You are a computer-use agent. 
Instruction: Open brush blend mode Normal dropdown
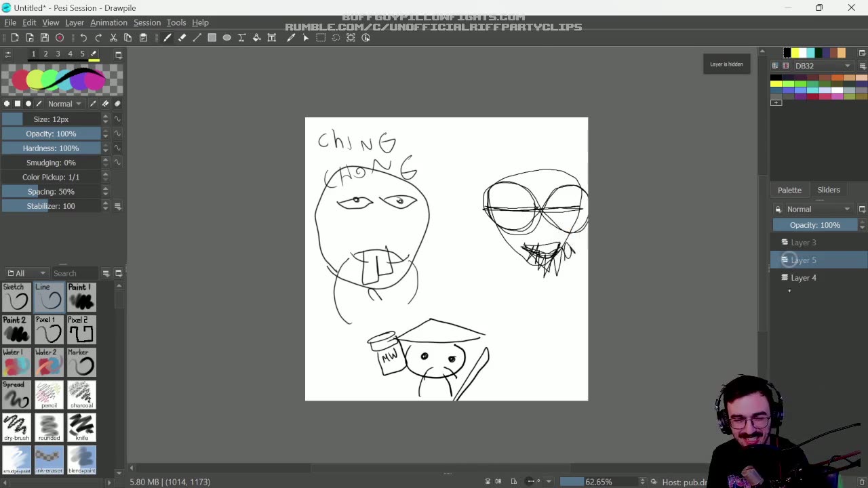[64, 104]
